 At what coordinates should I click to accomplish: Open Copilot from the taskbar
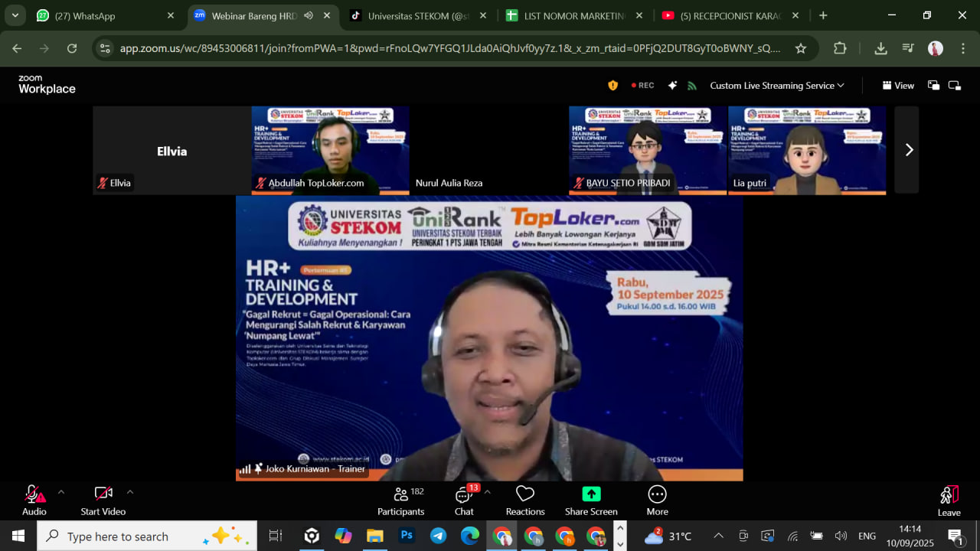[343, 536]
